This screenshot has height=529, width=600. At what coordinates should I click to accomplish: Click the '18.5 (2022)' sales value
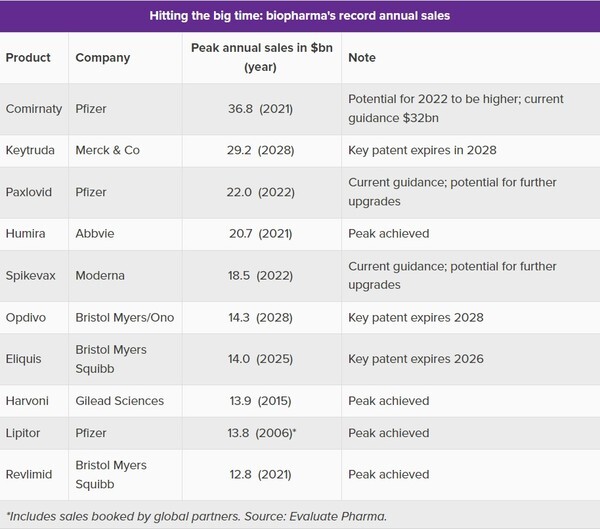coord(261,275)
